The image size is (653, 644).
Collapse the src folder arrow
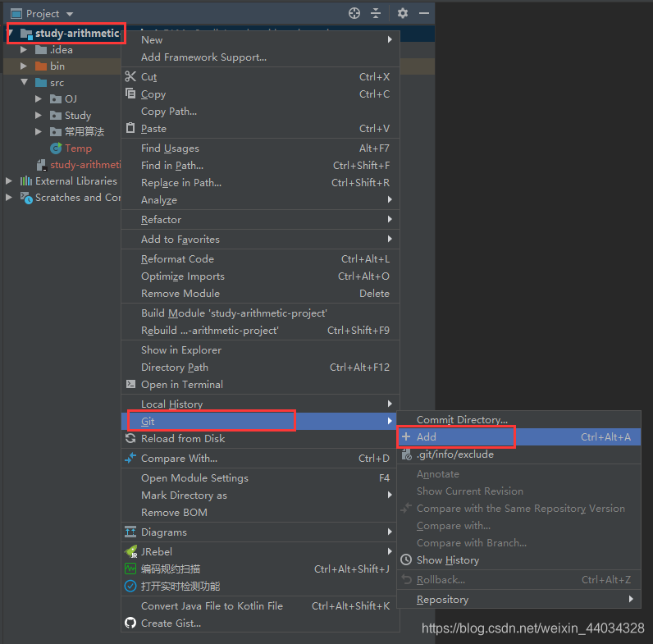point(24,82)
